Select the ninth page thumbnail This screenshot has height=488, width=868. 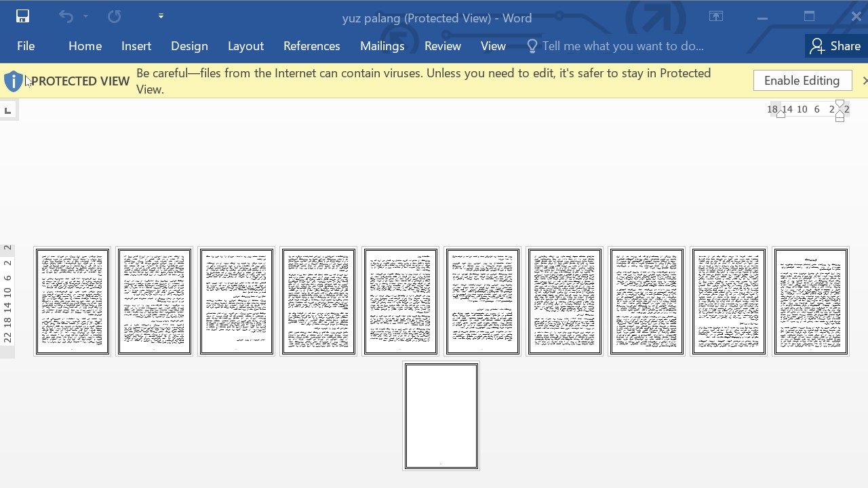click(729, 302)
